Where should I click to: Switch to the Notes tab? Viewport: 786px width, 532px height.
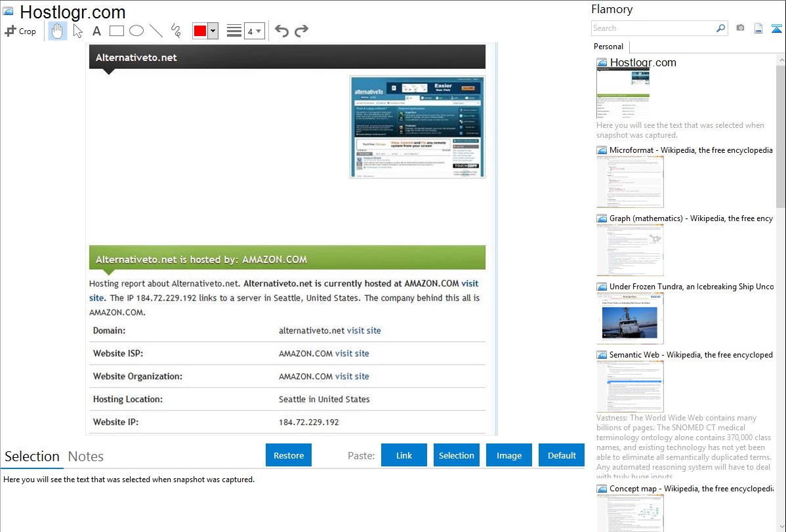[x=86, y=457]
